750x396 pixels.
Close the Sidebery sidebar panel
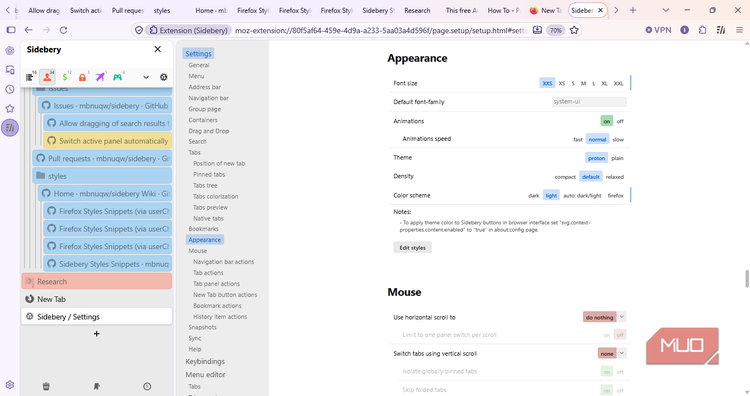tap(157, 49)
